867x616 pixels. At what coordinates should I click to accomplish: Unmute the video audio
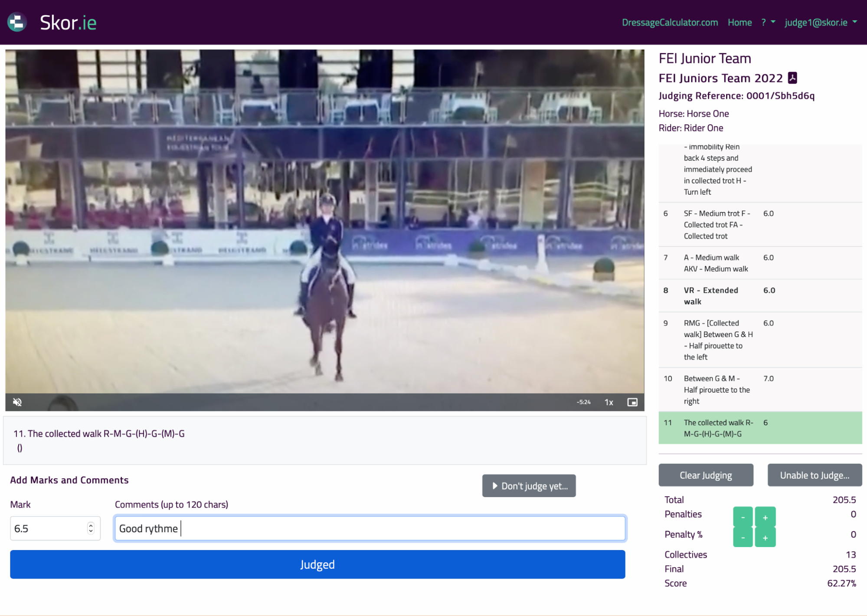[x=17, y=402]
